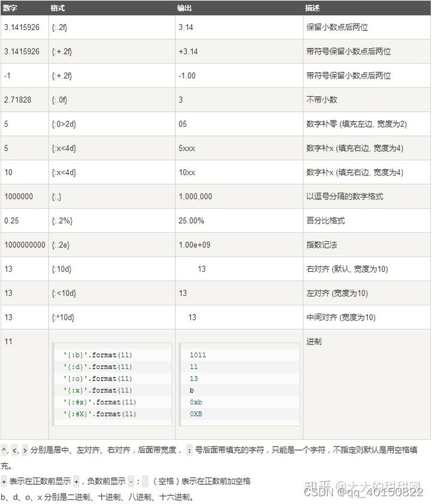Click the description 指数记法
The height and width of the screenshot is (504, 432).
322,245
